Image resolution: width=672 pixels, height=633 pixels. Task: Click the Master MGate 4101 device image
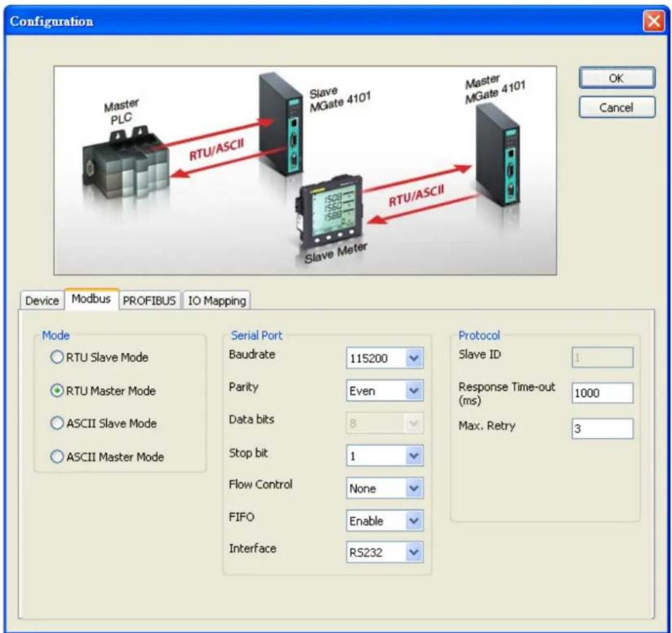coord(498,154)
